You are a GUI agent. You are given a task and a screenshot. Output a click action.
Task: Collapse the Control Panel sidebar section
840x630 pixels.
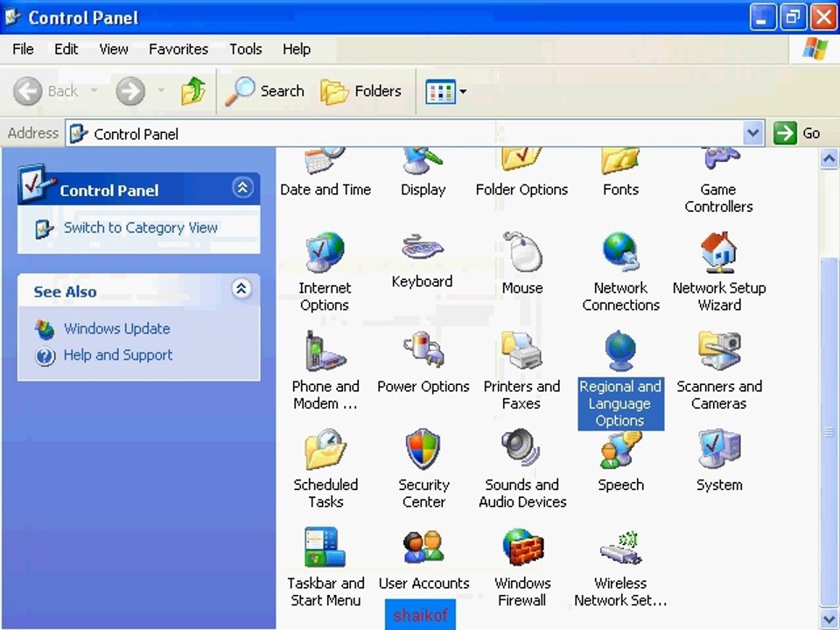pyautogui.click(x=242, y=187)
